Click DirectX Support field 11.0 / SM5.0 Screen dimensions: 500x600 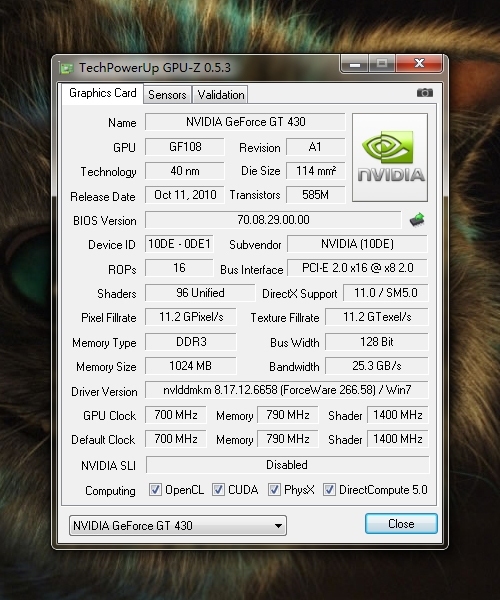pos(386,293)
